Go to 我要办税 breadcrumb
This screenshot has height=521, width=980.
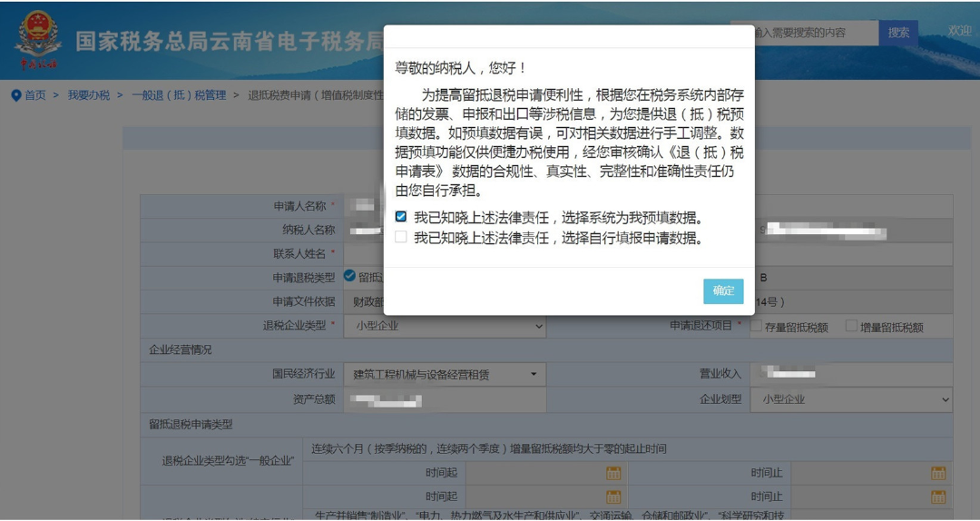pyautogui.click(x=89, y=95)
